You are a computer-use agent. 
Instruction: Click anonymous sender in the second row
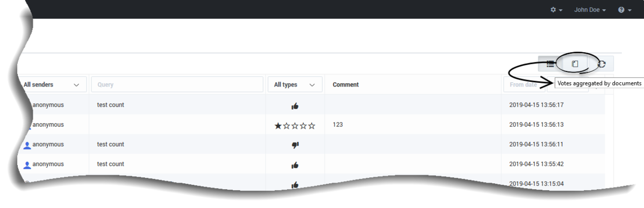point(48,125)
